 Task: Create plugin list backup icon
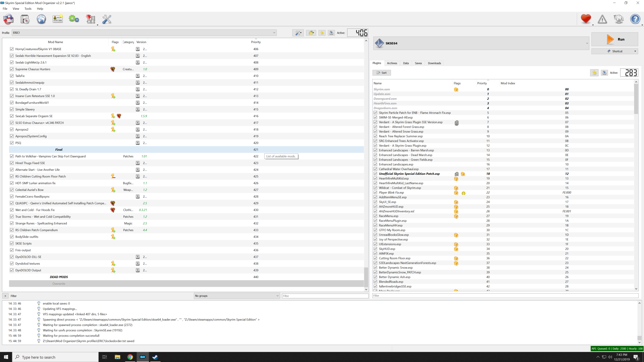pyautogui.click(x=604, y=73)
